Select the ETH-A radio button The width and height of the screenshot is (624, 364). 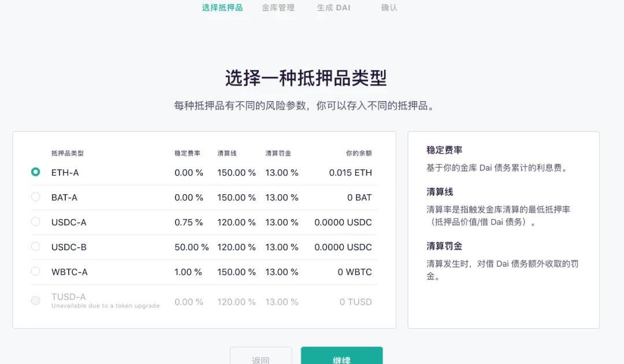(x=36, y=172)
